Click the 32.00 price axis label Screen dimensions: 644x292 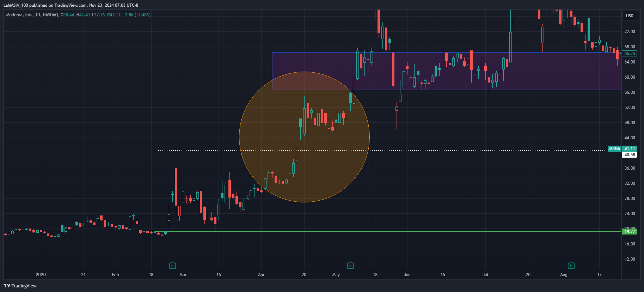pyautogui.click(x=630, y=183)
